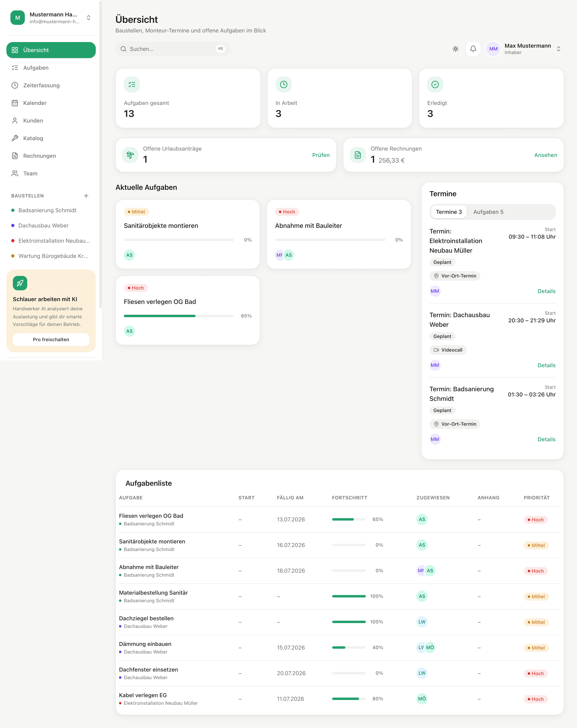Expand the Max Mustermann user menu
Image resolution: width=577 pixels, height=728 pixels.
tap(558, 49)
